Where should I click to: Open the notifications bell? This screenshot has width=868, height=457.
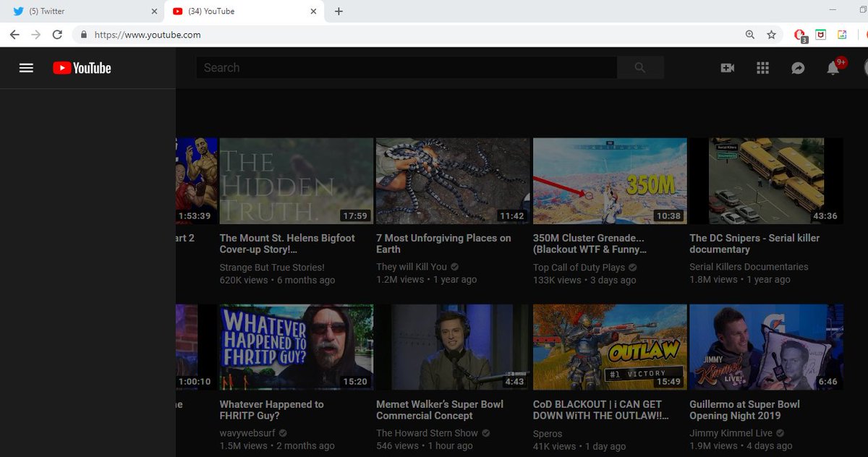pyautogui.click(x=833, y=68)
